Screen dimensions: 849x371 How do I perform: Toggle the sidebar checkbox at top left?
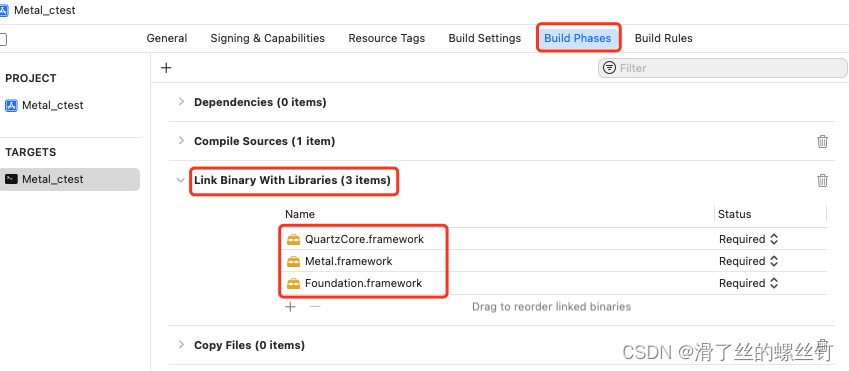pyautogui.click(x=3, y=39)
